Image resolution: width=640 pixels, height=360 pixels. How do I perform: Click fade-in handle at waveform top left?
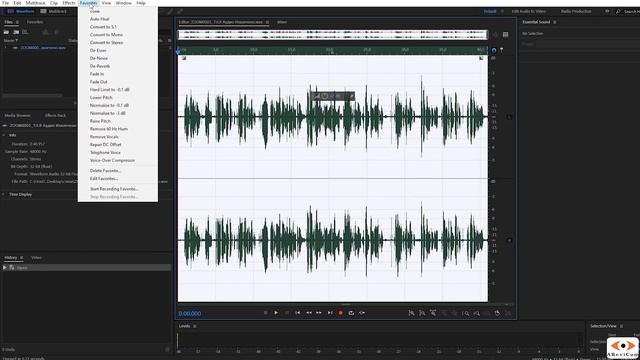184,58
